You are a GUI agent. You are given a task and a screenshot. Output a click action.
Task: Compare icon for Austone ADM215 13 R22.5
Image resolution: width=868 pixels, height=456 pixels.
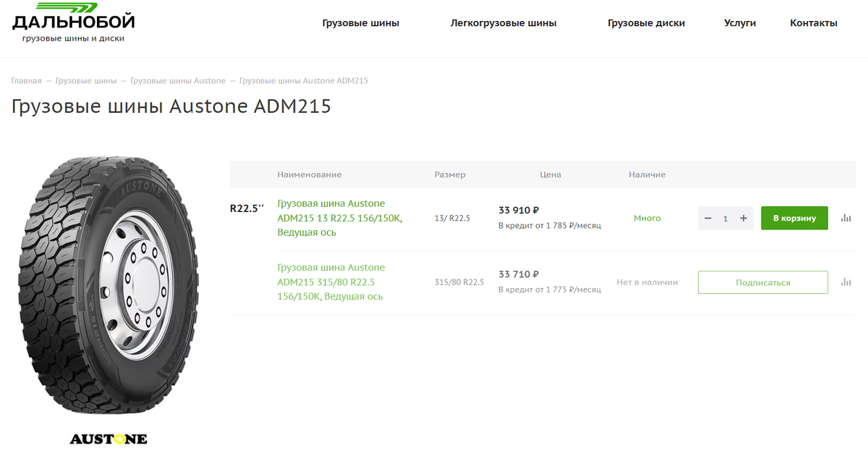(846, 218)
